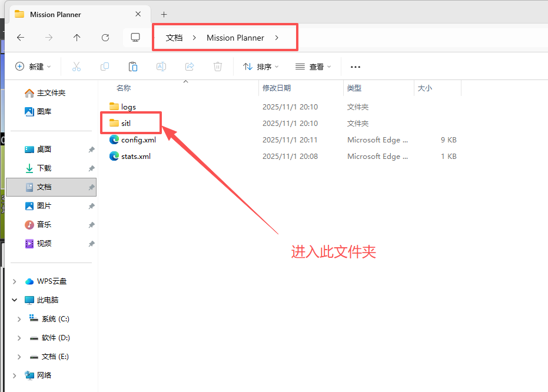Refresh the current folder view
The width and height of the screenshot is (548, 392).
coord(105,38)
